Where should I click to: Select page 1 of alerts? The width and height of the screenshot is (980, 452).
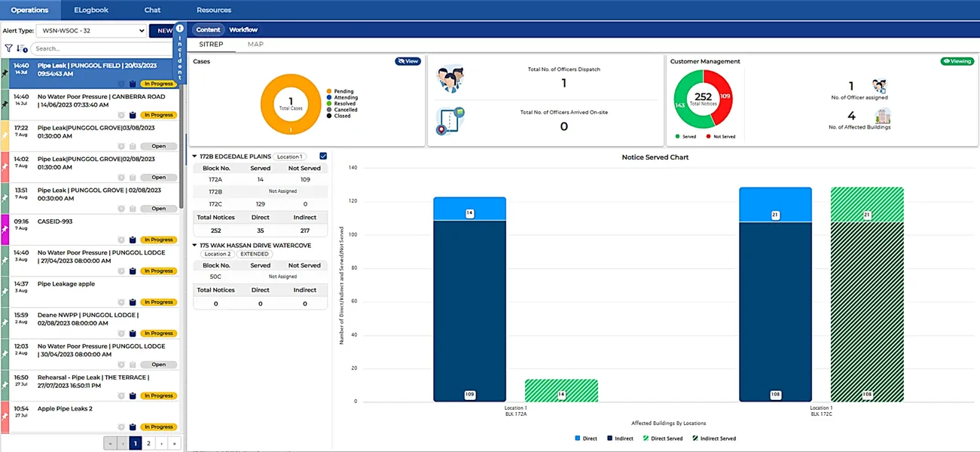tap(136, 444)
